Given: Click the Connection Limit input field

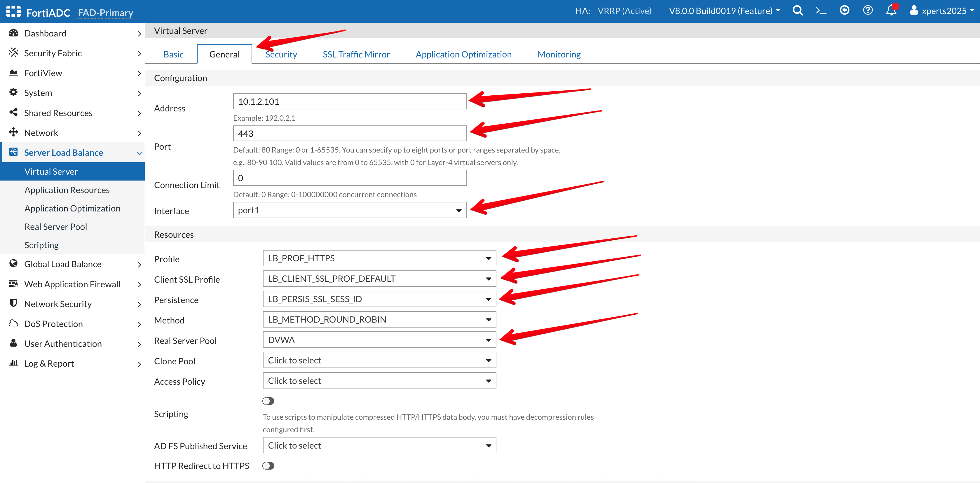Looking at the screenshot, I should (349, 178).
